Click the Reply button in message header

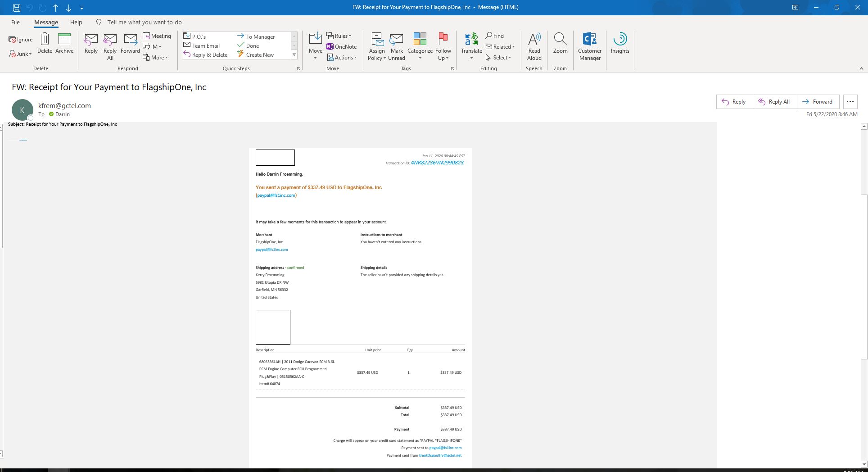click(734, 102)
